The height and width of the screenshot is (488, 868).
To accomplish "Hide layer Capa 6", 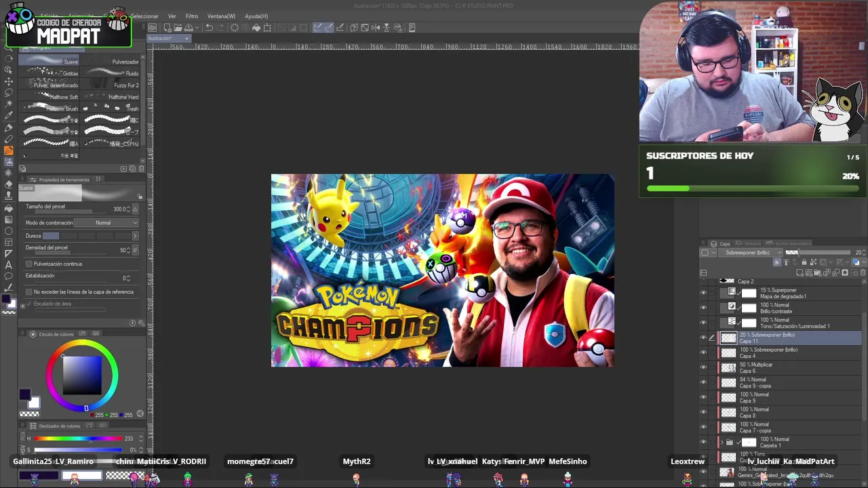I will pos(703,367).
